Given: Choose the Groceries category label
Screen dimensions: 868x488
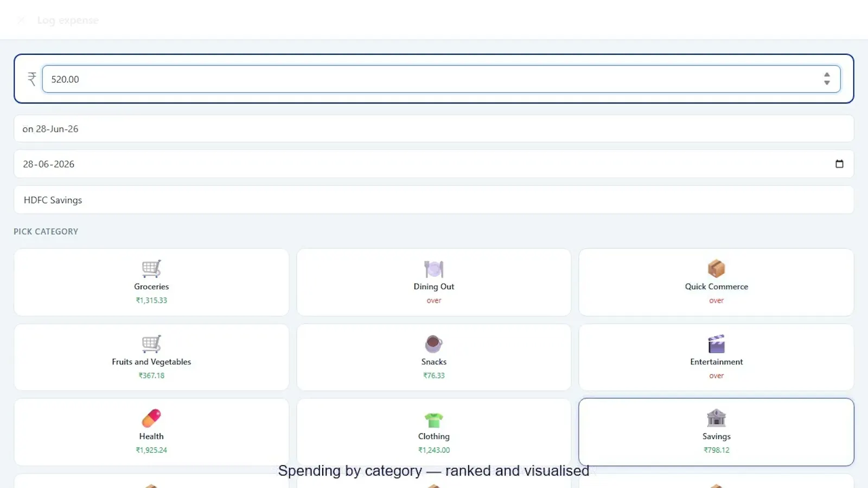Looking at the screenshot, I should pyautogui.click(x=151, y=286).
